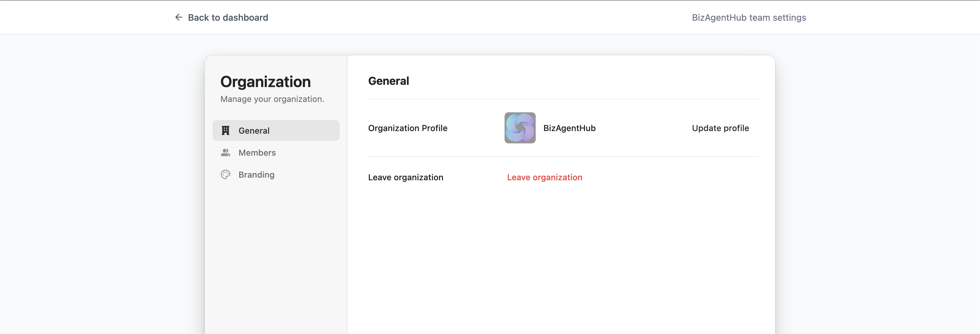Click the BizAgentHub organization name
Screen dimensions: 980x334
pos(569,128)
